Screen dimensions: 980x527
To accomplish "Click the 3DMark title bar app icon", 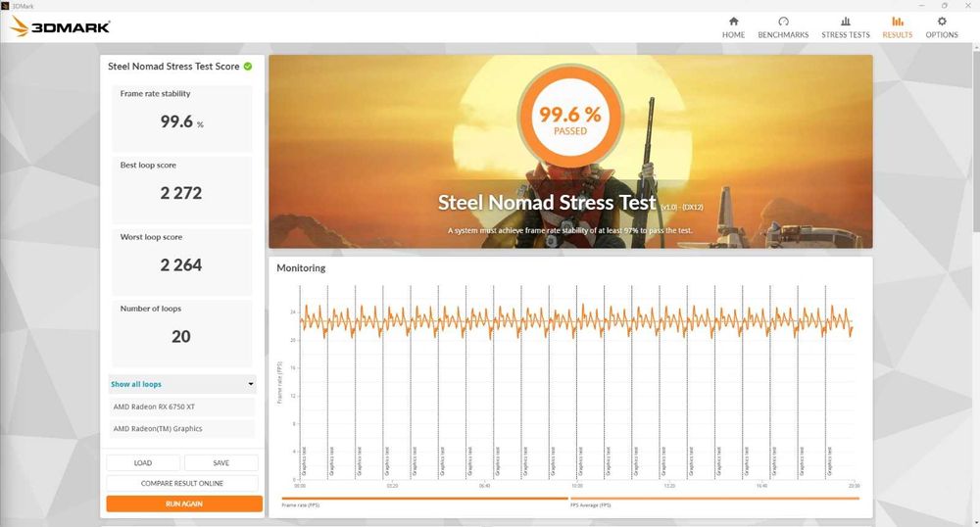I will tap(5, 6).
